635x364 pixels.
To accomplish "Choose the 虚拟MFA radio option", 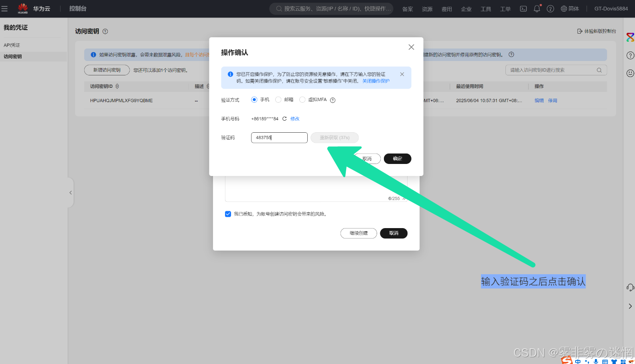I will point(302,100).
